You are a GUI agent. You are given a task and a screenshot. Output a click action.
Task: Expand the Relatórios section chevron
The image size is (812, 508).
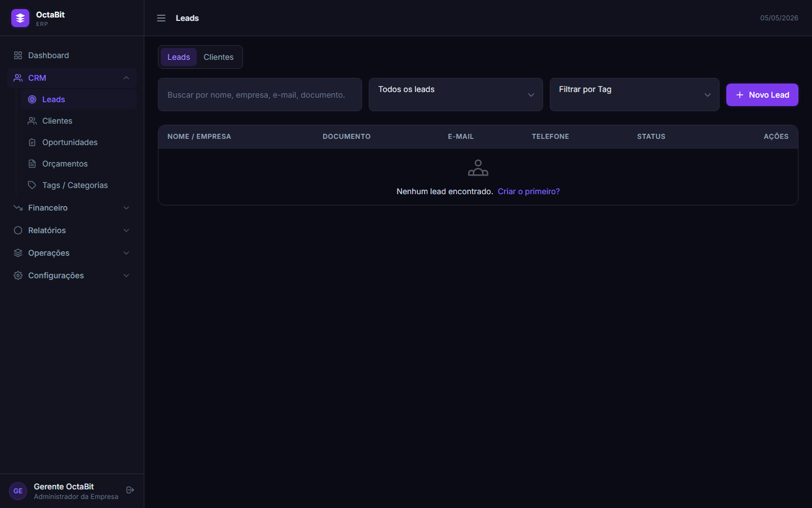click(x=126, y=230)
